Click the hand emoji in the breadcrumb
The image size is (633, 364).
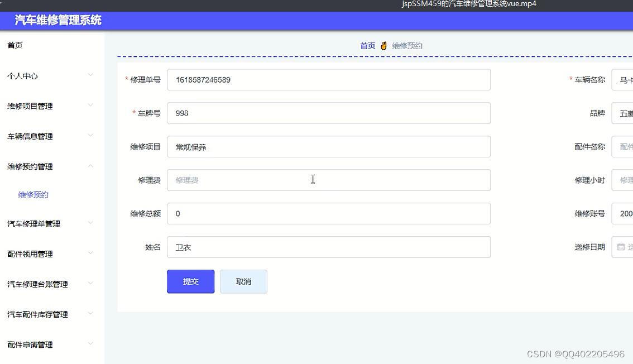pyautogui.click(x=383, y=46)
